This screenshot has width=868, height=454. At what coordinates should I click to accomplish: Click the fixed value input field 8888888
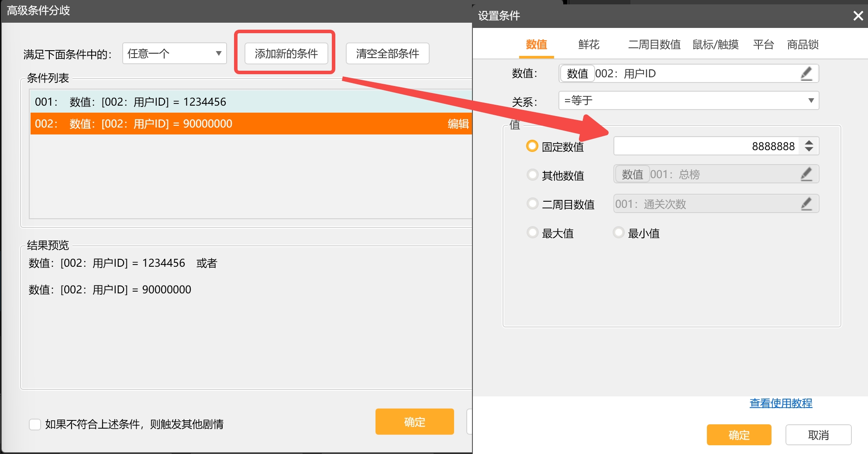click(x=706, y=146)
